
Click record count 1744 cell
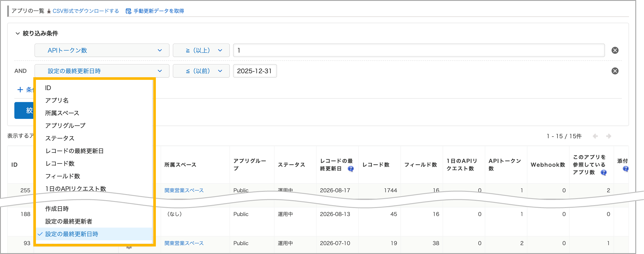[x=391, y=190]
